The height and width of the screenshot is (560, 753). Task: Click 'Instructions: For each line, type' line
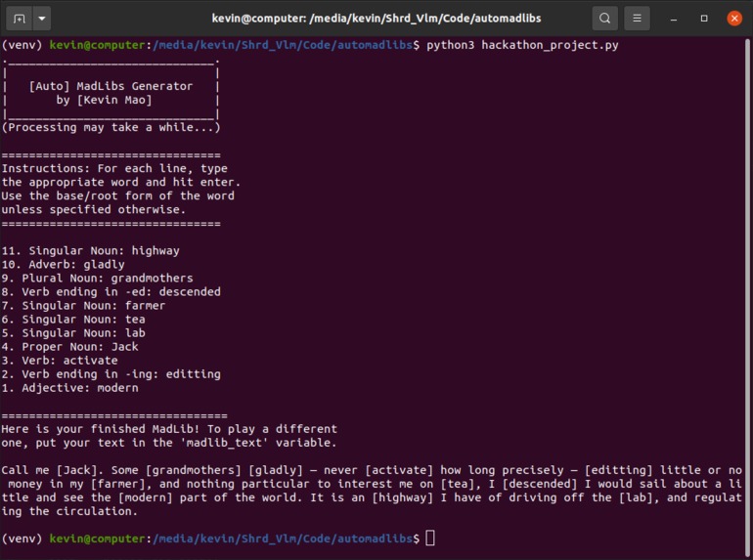point(114,168)
